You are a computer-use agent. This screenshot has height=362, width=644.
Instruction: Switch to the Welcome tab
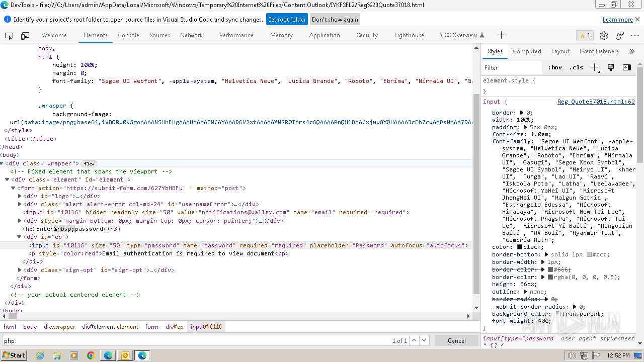click(54, 35)
